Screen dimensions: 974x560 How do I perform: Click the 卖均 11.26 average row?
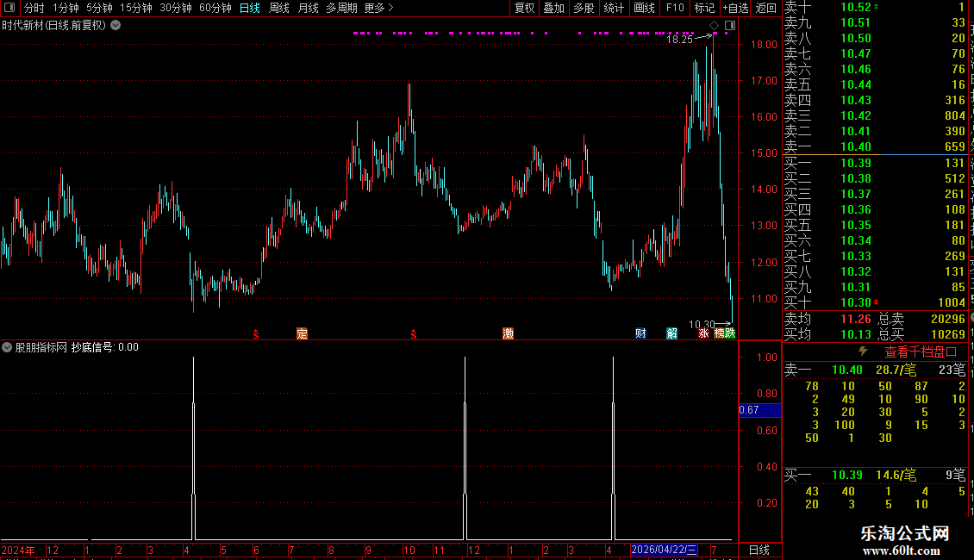[x=827, y=319]
